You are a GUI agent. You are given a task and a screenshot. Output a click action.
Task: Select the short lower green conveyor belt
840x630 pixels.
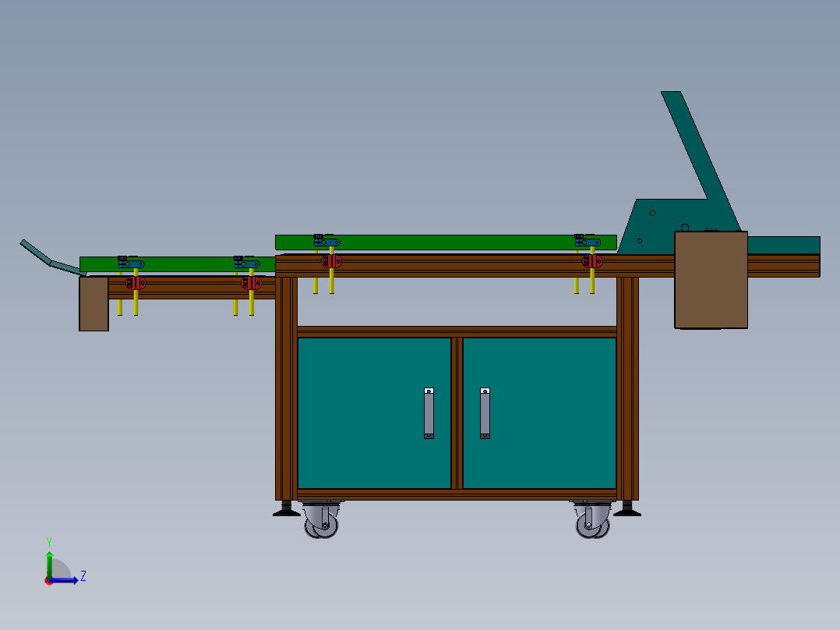coord(178,264)
